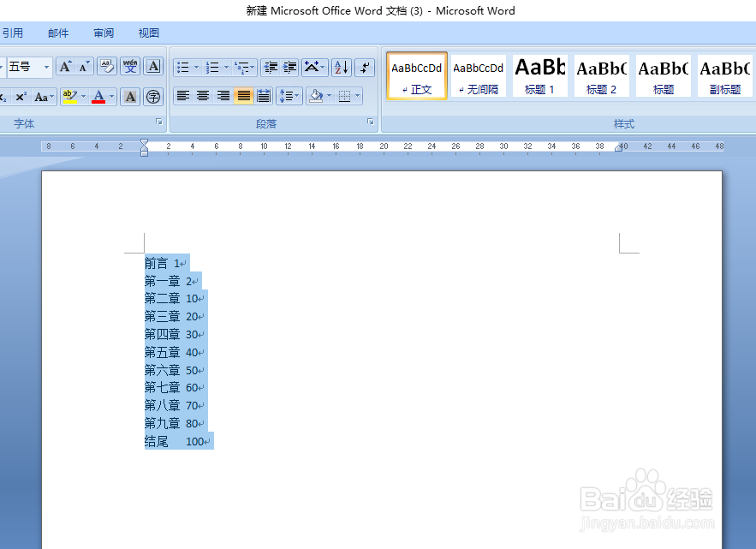The width and height of the screenshot is (756, 549).
Task: Expand the font color arrow
Action: [x=111, y=97]
